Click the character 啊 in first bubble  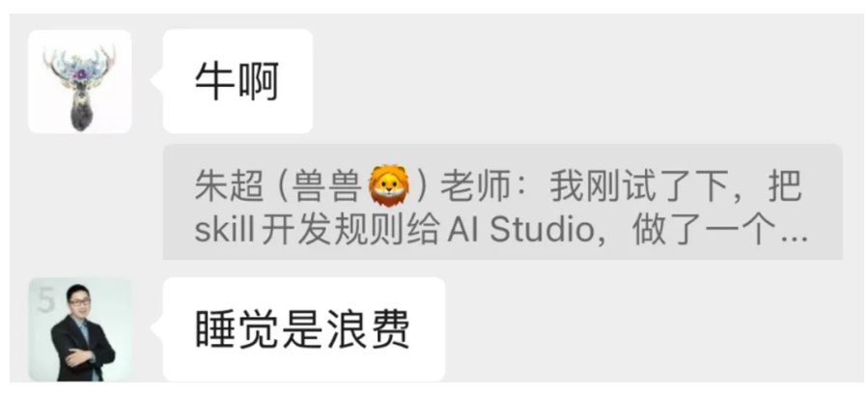coord(258,82)
